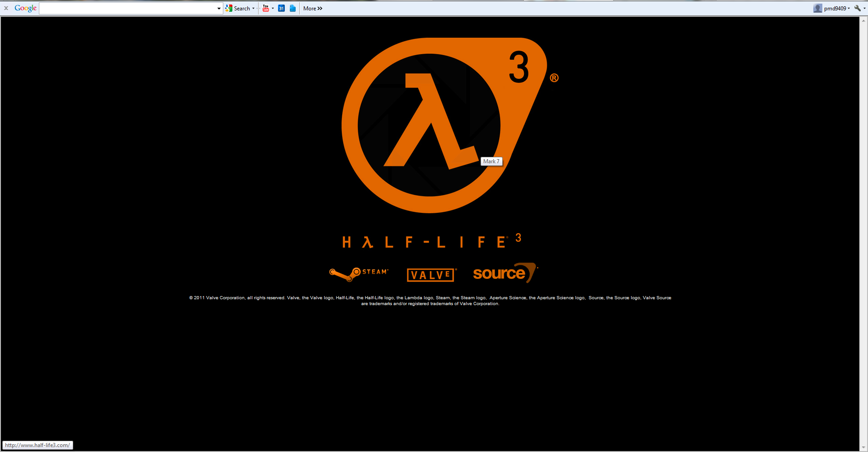Expand the Search button options arrow
This screenshot has height=452, width=868.
[x=254, y=9]
